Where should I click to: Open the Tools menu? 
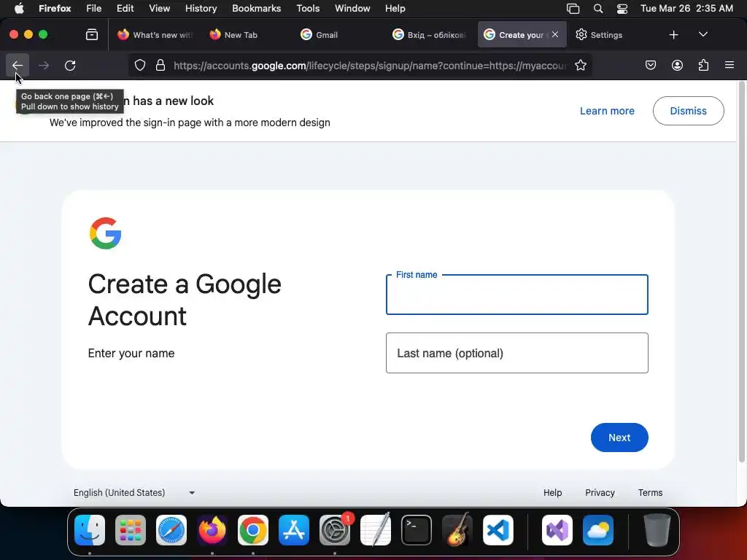coord(308,8)
